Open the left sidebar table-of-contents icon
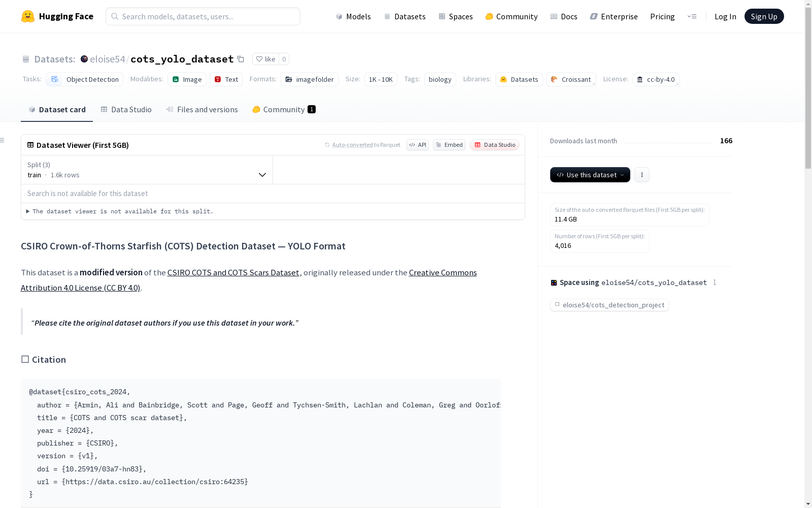The height and width of the screenshot is (508, 812). [3, 140]
